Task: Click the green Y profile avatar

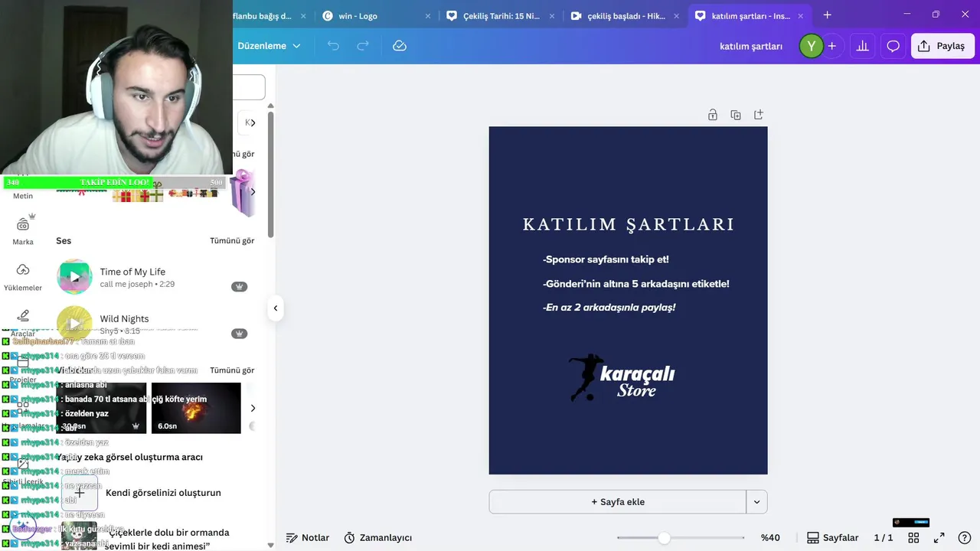Action: (x=811, y=46)
